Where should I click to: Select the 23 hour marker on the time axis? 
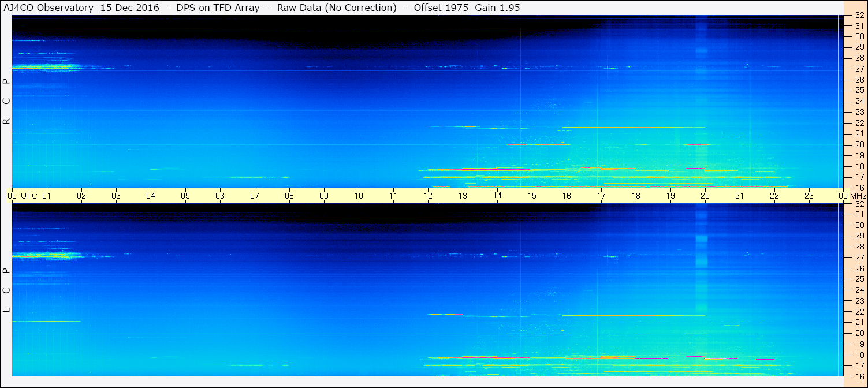coord(809,196)
